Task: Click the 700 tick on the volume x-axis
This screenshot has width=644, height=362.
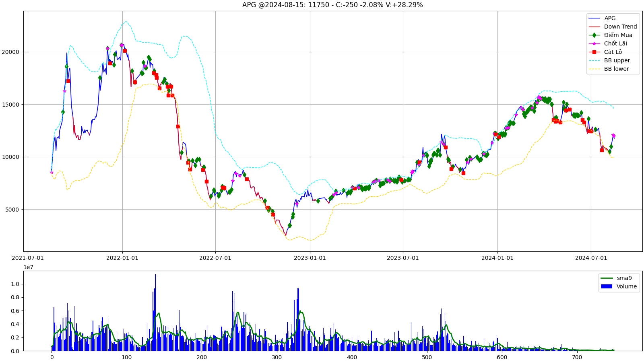Action: (577, 357)
